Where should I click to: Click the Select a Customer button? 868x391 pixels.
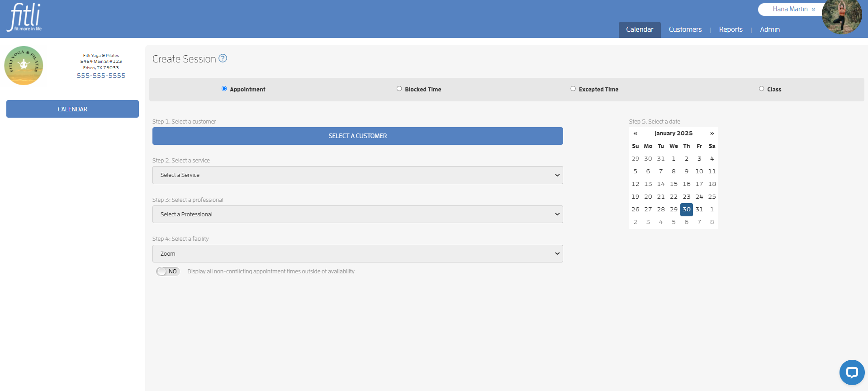(x=357, y=136)
